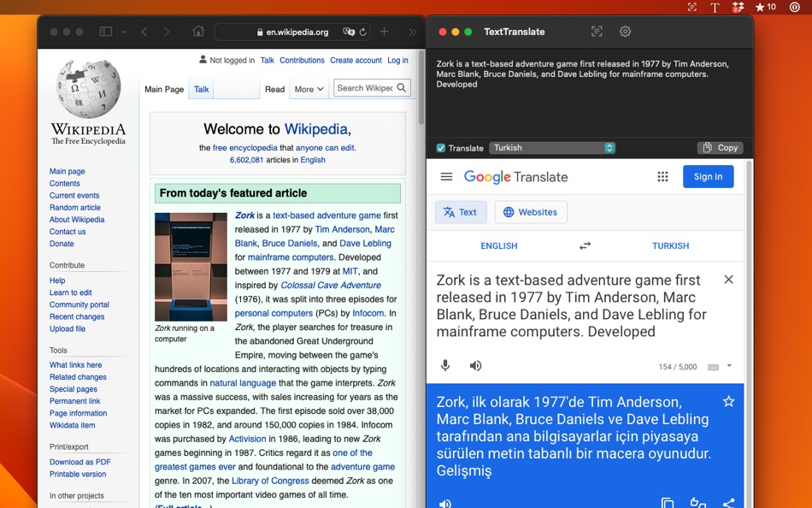The image size is (812, 508).
Task: Click the translate icon in Safari address bar
Action: tap(349, 32)
